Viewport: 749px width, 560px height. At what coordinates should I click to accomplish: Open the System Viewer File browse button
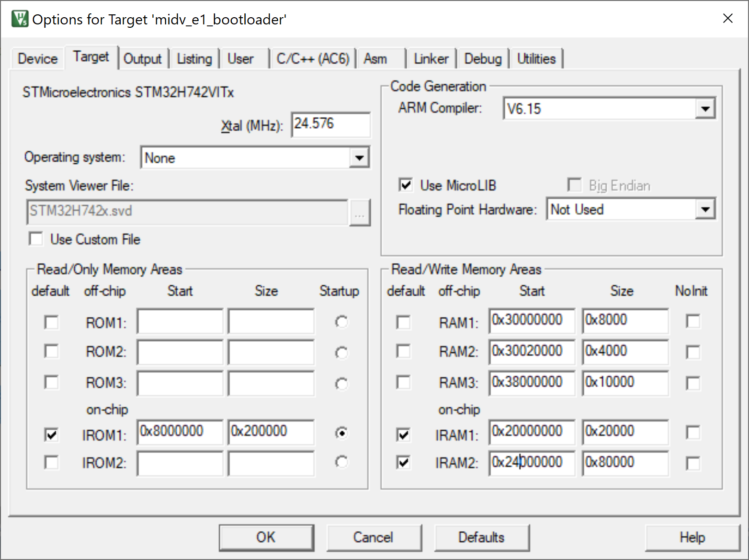[x=360, y=212]
